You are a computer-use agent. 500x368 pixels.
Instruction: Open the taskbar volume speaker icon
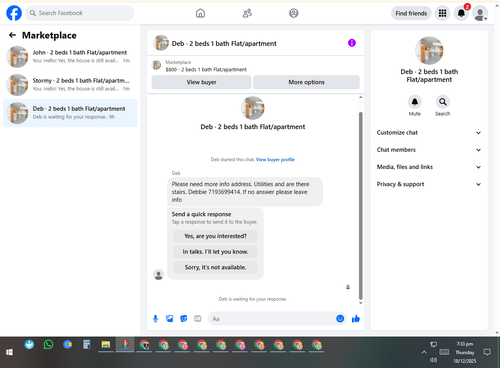pyautogui.click(x=433, y=360)
